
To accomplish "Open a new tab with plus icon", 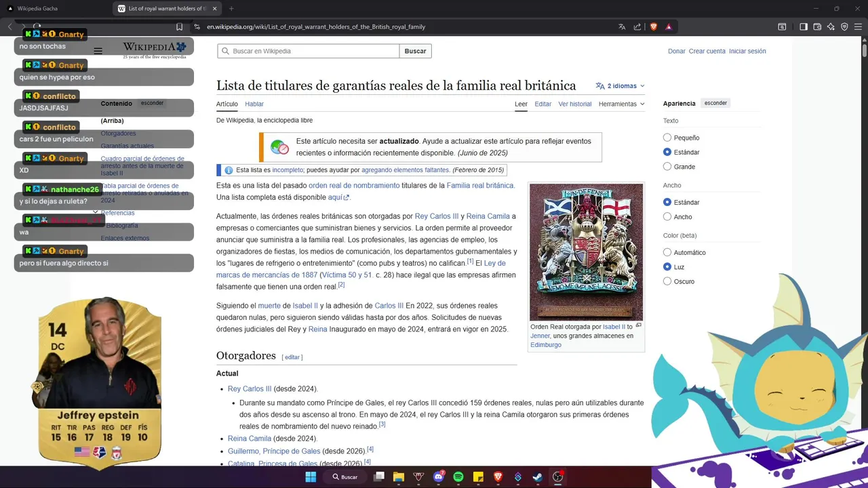I will coord(231,9).
